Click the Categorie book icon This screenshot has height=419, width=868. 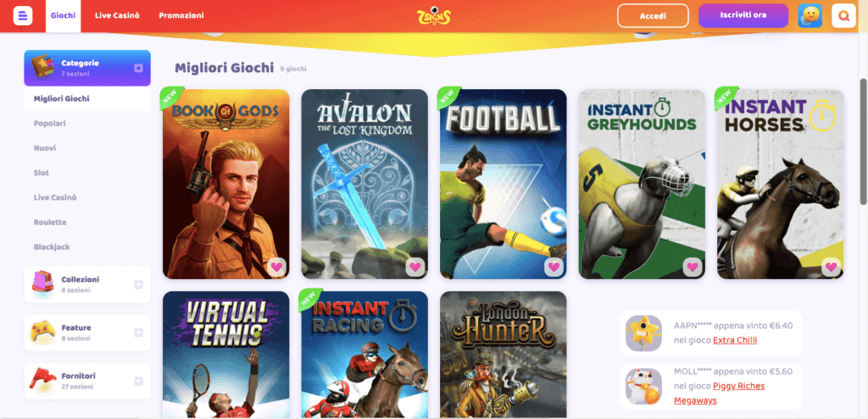click(43, 68)
